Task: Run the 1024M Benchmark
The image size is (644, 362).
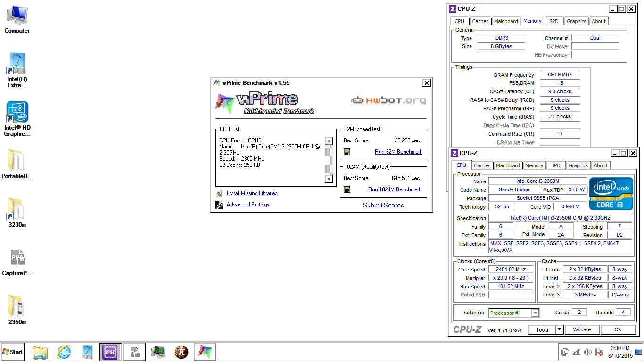Action: click(395, 189)
